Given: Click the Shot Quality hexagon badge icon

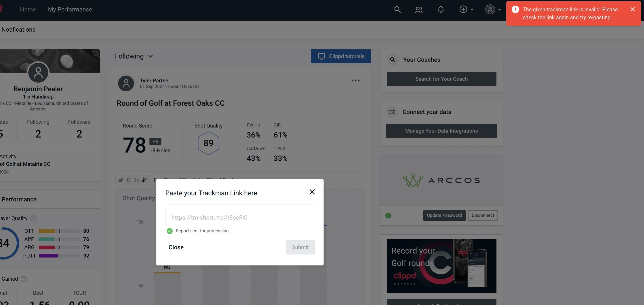Looking at the screenshot, I should tap(208, 143).
